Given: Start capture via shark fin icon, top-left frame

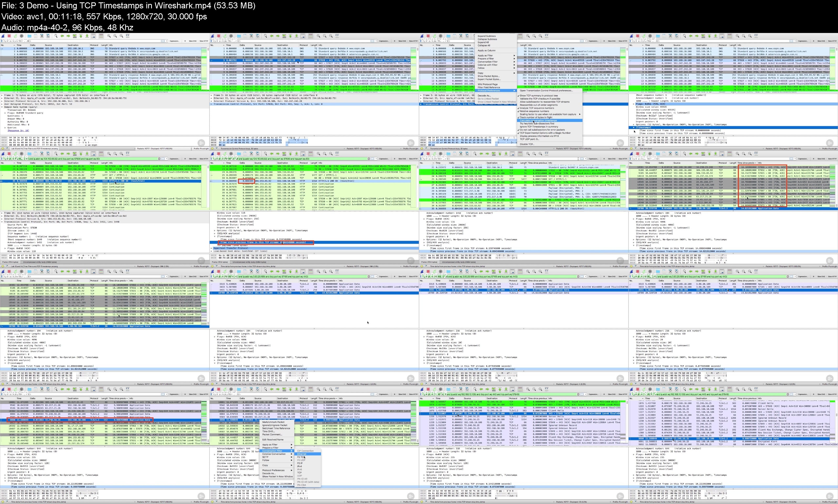Looking at the screenshot, I should click(3, 36).
